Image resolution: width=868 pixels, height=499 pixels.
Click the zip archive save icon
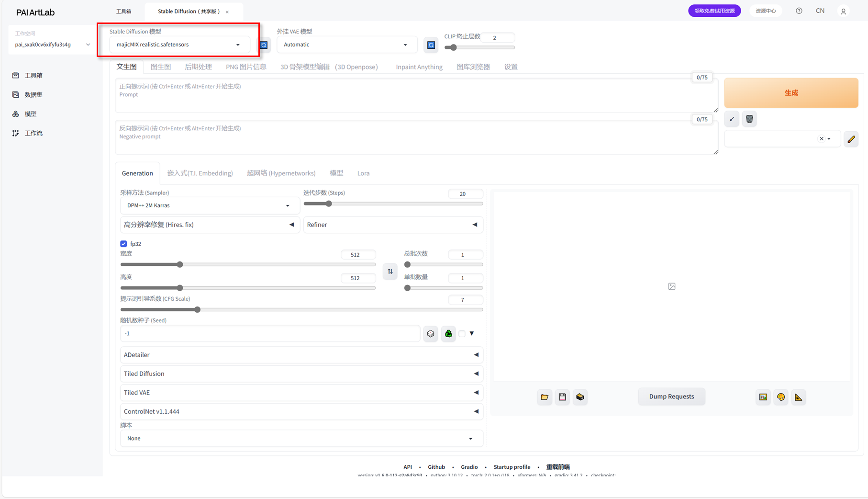[580, 397]
